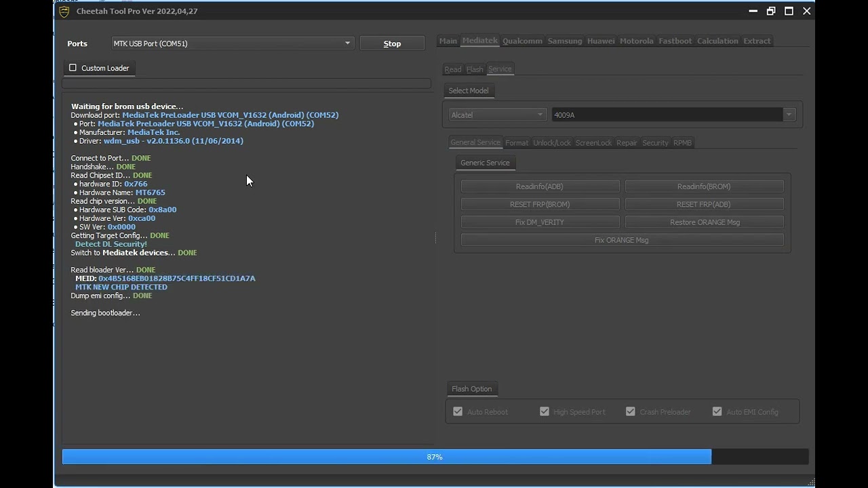The width and height of the screenshot is (868, 488).
Task: Click the Readinfo(ADB) button
Action: pos(540,186)
